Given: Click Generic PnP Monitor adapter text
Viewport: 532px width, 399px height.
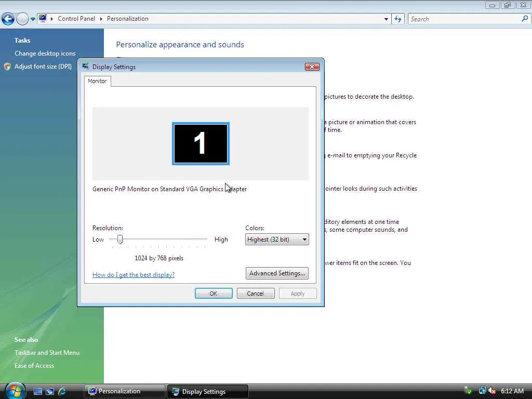Looking at the screenshot, I should 169,189.
